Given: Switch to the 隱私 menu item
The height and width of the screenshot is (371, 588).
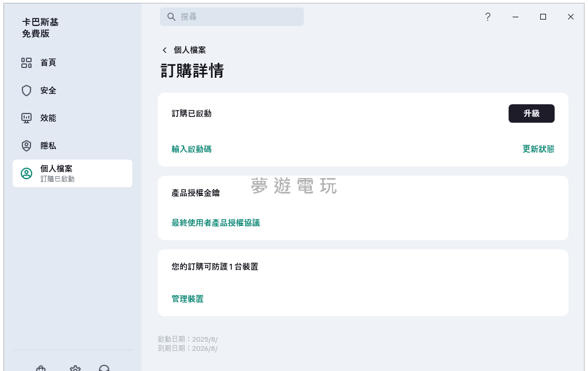Looking at the screenshot, I should tap(72, 146).
